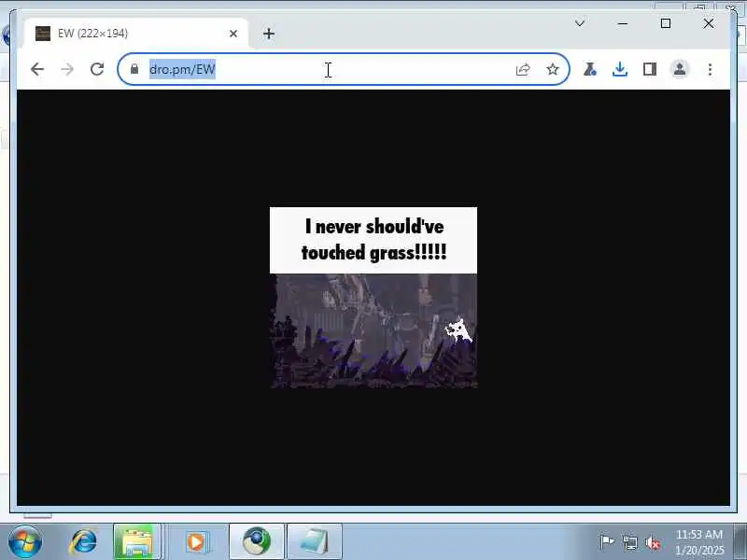The width and height of the screenshot is (747, 560).
Task: Switch to the EW (222×194) tab
Action: 135,34
